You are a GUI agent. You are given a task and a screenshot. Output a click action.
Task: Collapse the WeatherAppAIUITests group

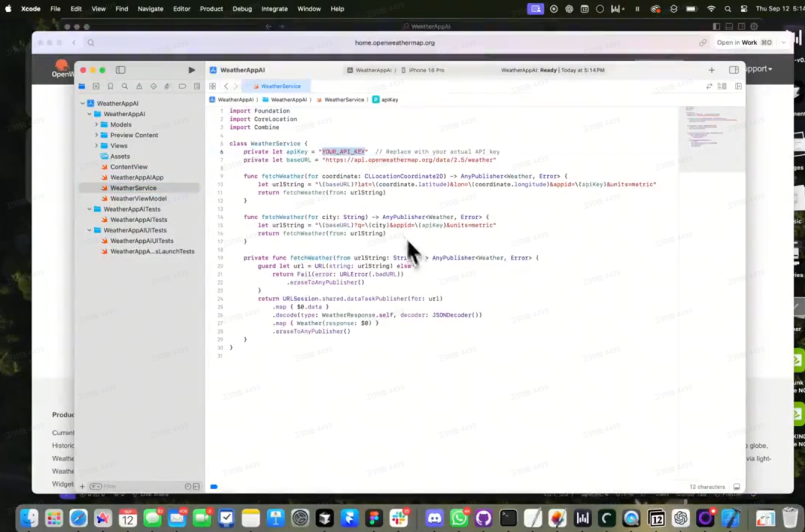(89, 230)
